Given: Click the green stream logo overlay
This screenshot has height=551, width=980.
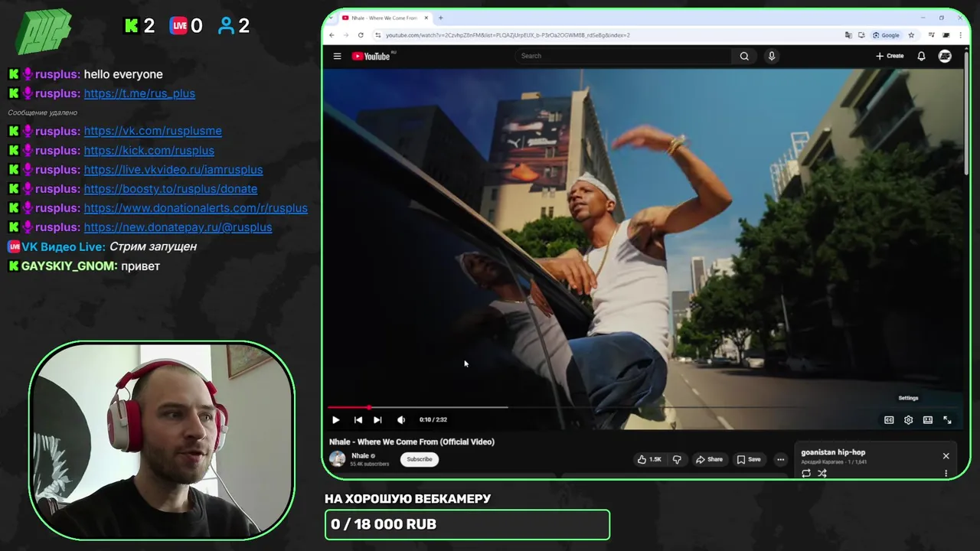Looking at the screenshot, I should (x=45, y=32).
